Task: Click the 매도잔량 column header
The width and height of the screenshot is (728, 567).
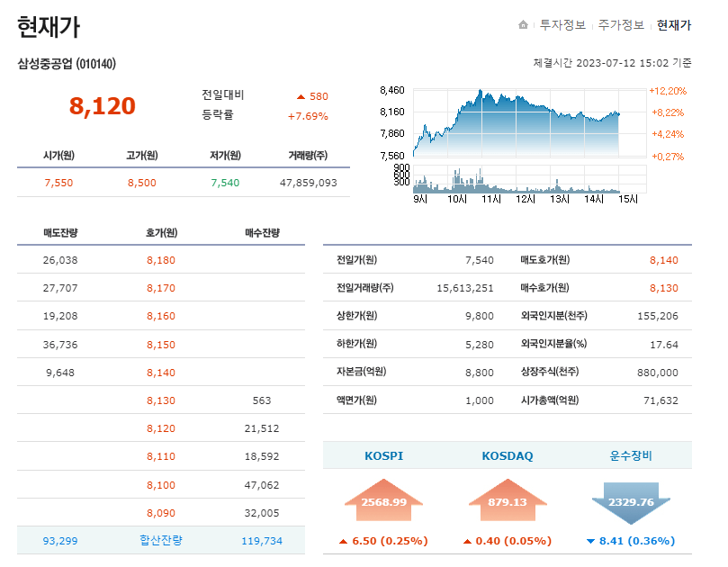Action: (x=60, y=233)
